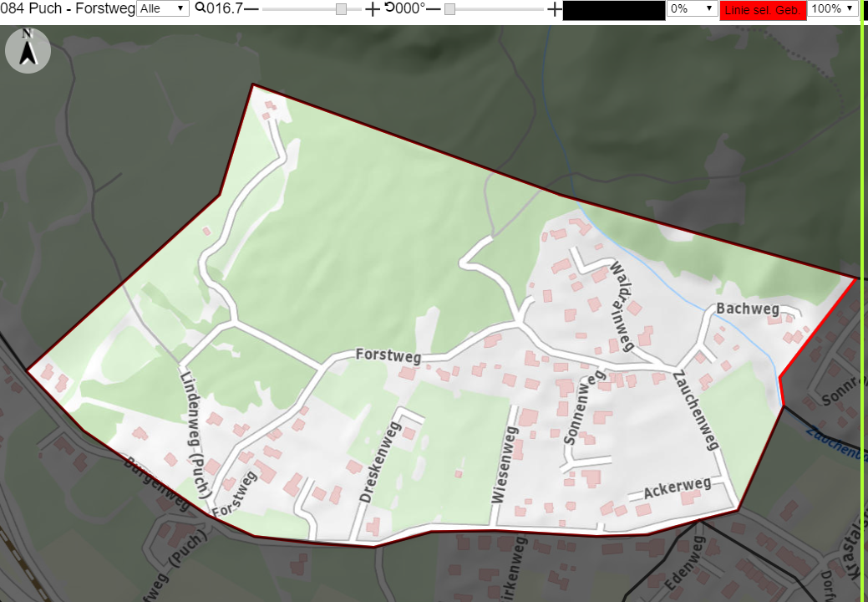Click the black color swatch
The width and height of the screenshot is (868, 602).
click(614, 11)
